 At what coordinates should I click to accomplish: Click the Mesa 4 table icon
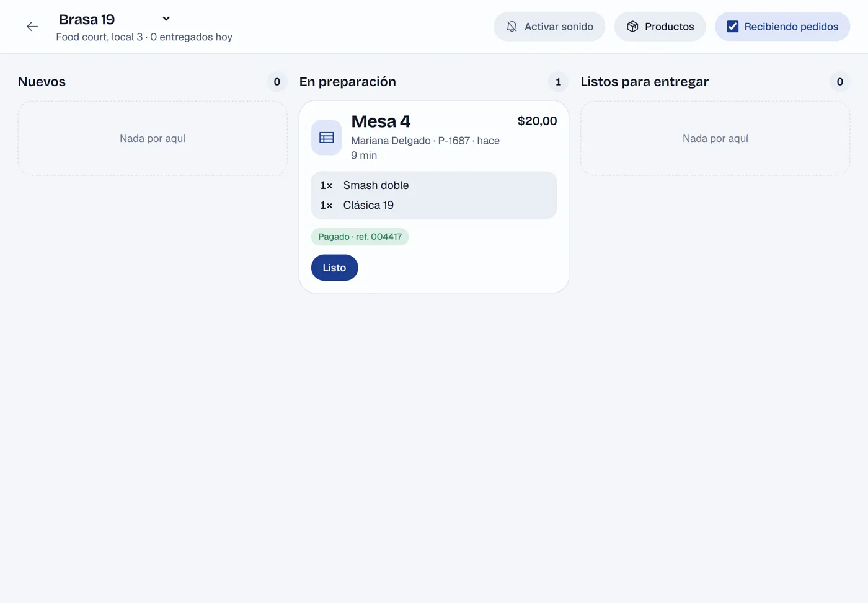pyautogui.click(x=326, y=138)
